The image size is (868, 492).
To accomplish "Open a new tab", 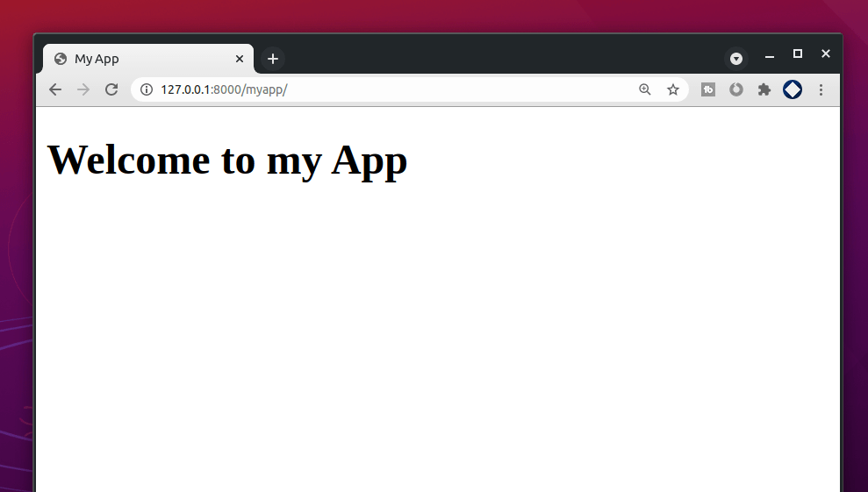I will [272, 59].
